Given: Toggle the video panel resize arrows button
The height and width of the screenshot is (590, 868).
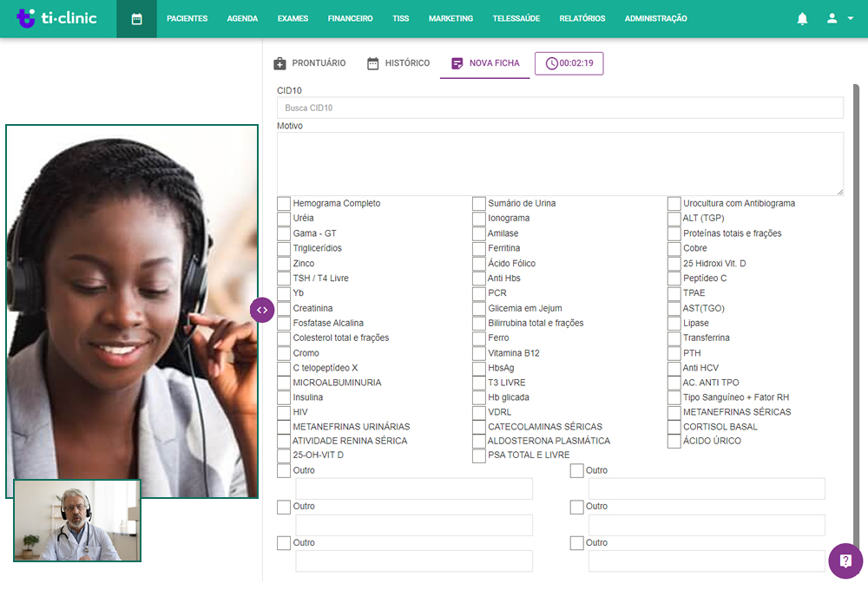Looking at the screenshot, I should pos(262,310).
